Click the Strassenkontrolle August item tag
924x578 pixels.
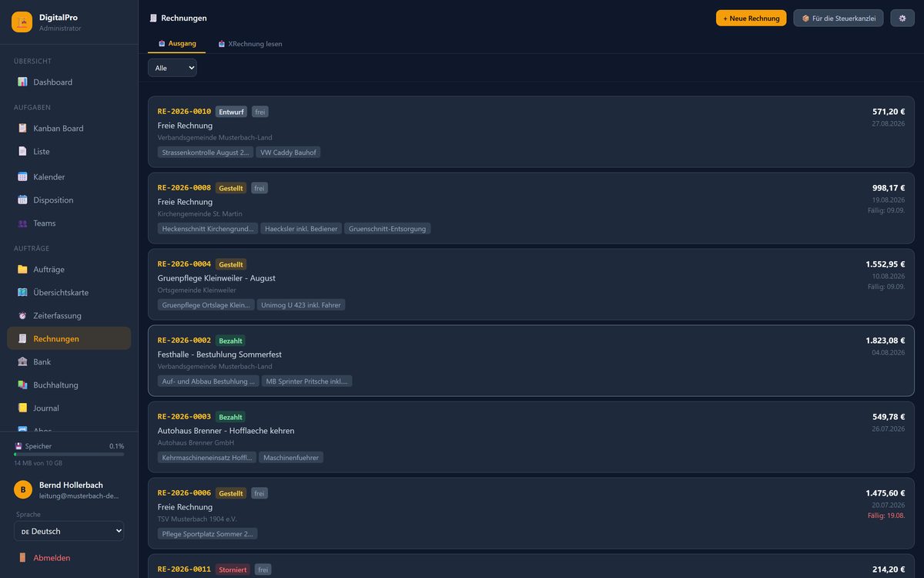pyautogui.click(x=206, y=153)
